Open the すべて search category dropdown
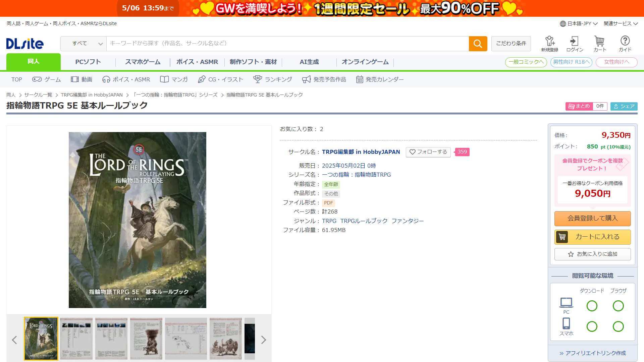Screen dimensions: 644x362 click(x=84, y=44)
